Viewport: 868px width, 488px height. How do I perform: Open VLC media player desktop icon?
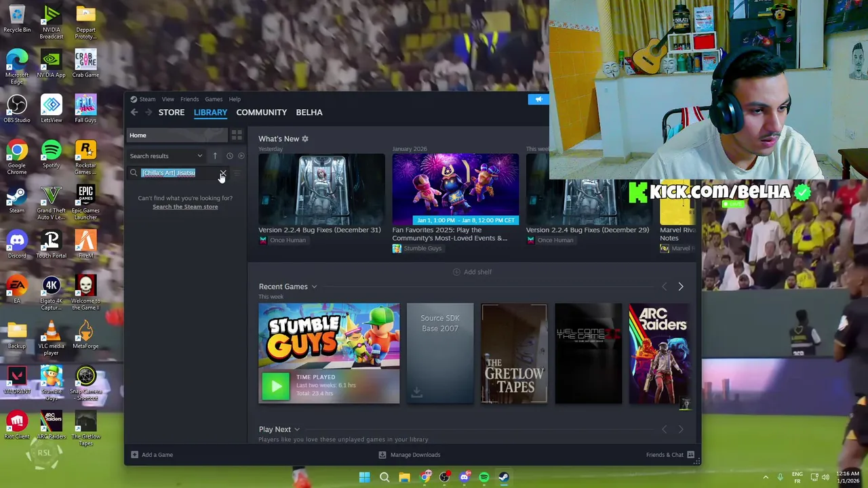[52, 338]
